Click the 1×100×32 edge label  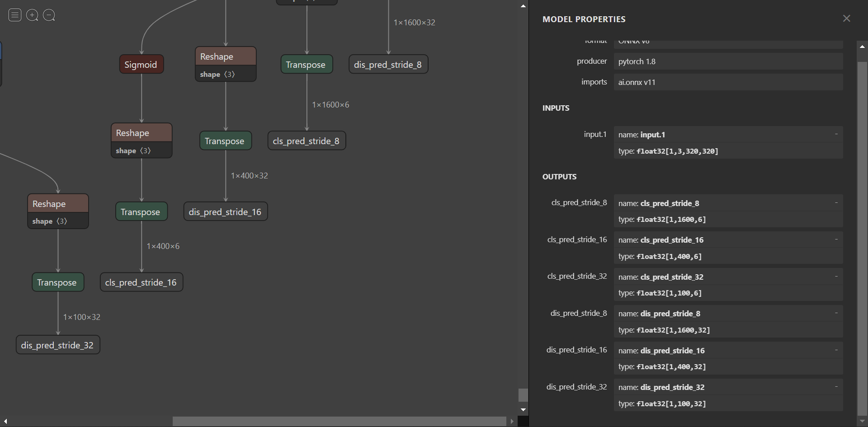tap(82, 317)
